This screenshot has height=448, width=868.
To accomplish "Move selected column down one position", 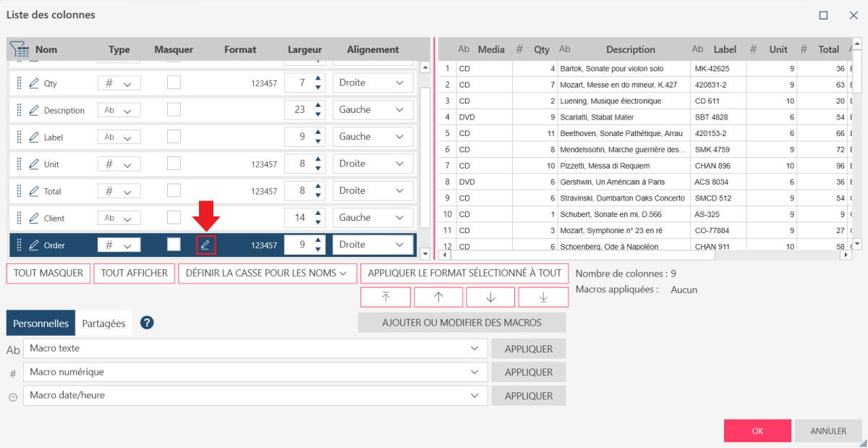I will click(x=490, y=297).
